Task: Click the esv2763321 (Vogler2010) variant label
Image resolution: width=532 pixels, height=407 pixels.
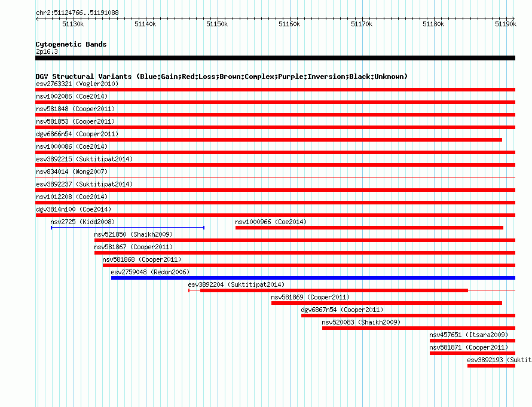Action: 77,84
